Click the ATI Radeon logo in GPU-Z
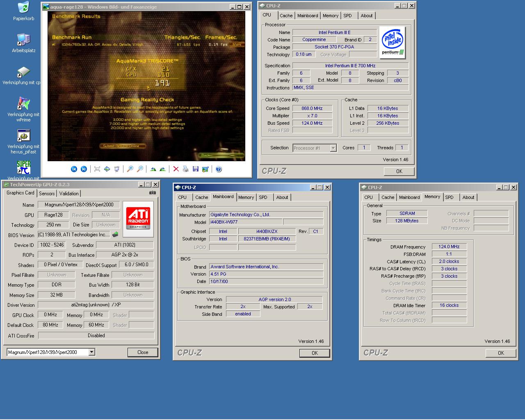This screenshot has height=420, width=525. [138, 219]
